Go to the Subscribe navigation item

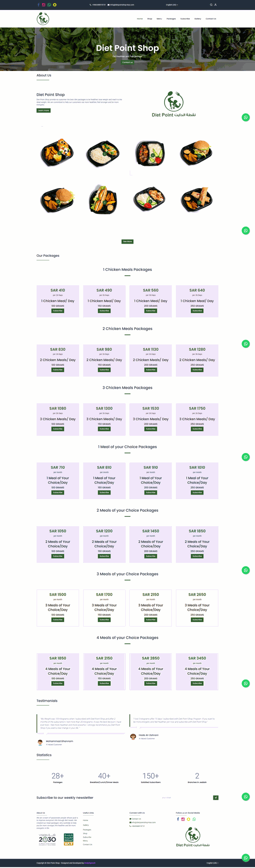(x=185, y=19)
